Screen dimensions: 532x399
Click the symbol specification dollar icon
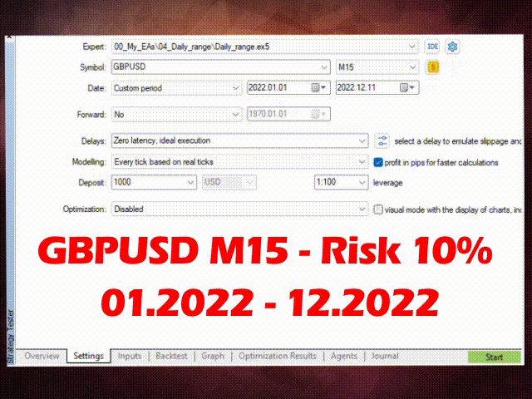(433, 67)
